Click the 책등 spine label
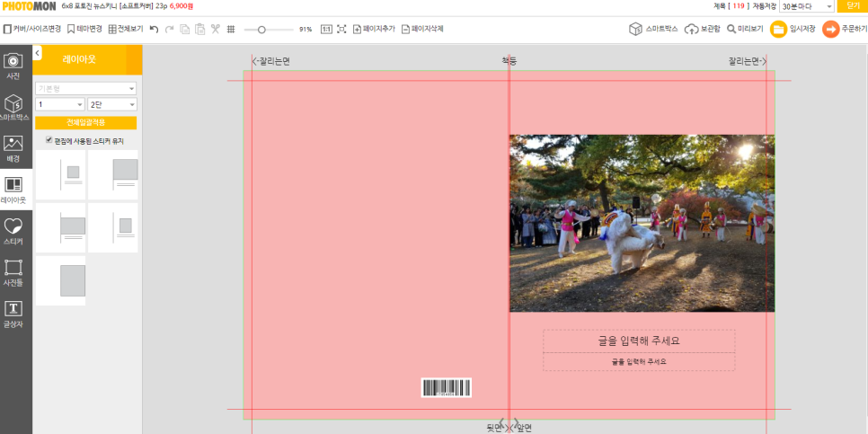The width and height of the screenshot is (868, 434). (509, 61)
